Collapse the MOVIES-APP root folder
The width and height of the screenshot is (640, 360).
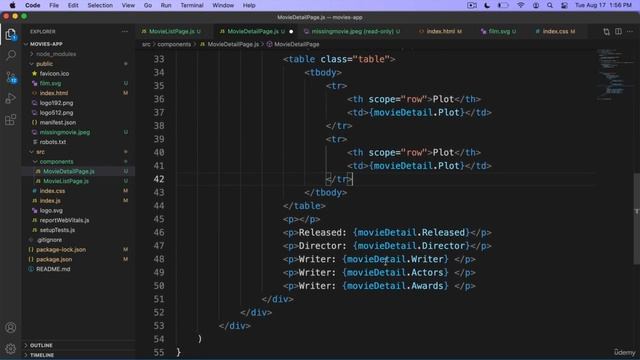(78, 44)
